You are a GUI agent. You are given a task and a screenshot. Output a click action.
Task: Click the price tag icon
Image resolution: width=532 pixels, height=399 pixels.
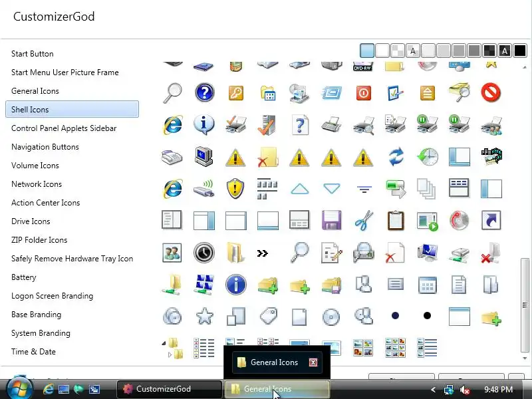point(269,316)
